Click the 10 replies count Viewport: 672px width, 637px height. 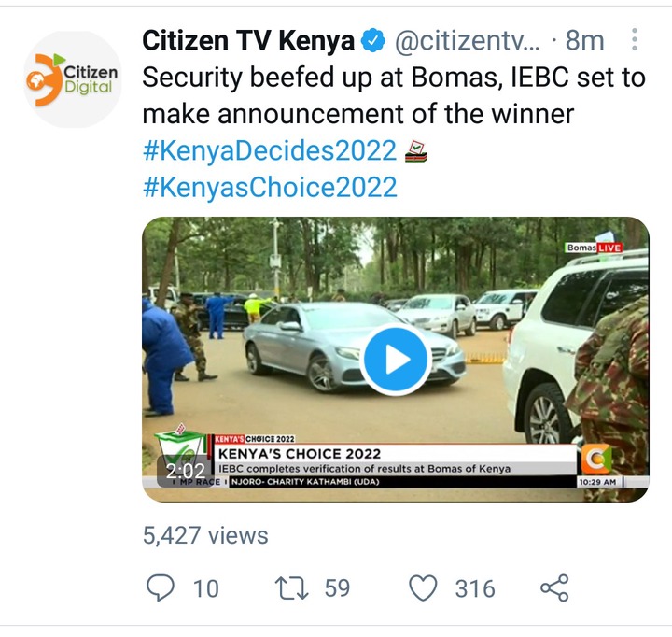(x=206, y=588)
